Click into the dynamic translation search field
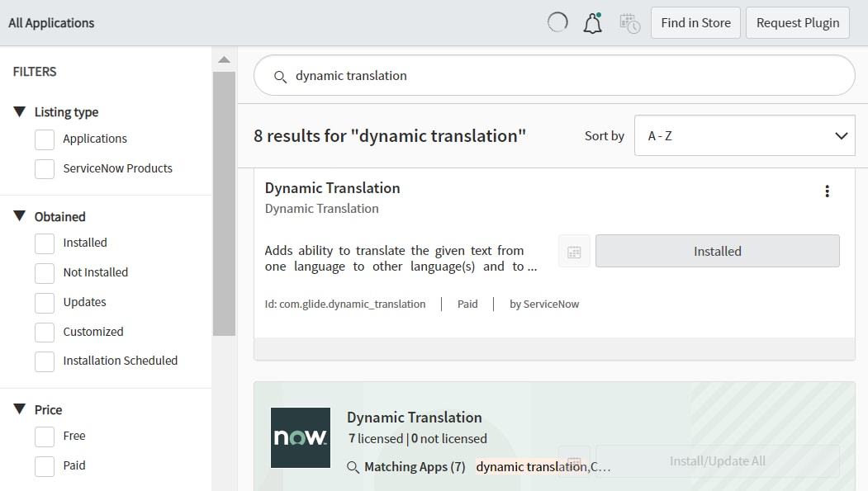 554,75
